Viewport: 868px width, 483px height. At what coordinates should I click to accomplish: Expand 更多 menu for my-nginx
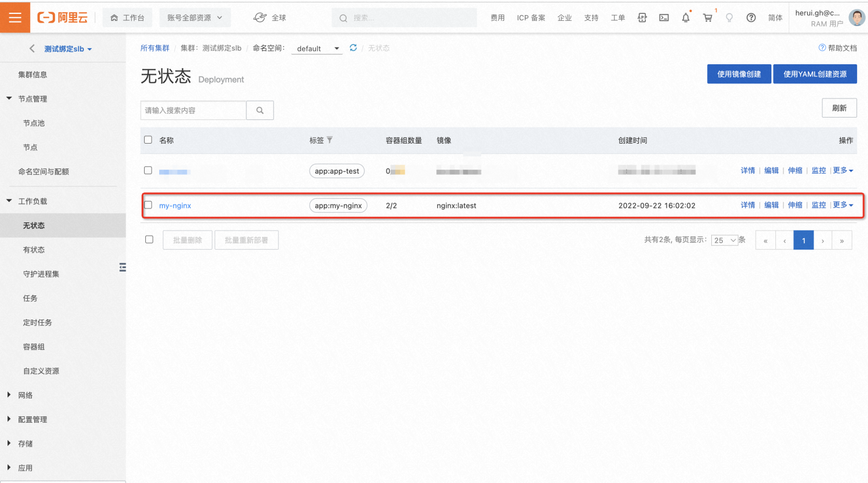click(x=843, y=205)
